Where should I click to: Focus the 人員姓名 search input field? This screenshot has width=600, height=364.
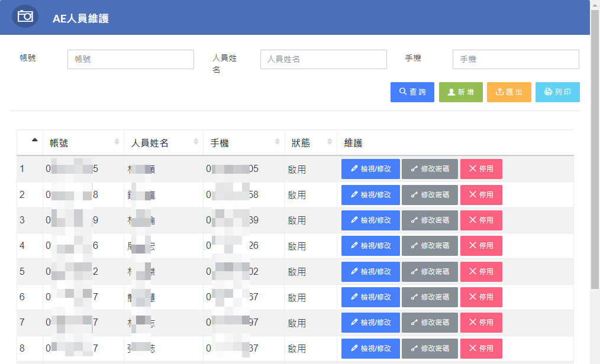(x=323, y=59)
